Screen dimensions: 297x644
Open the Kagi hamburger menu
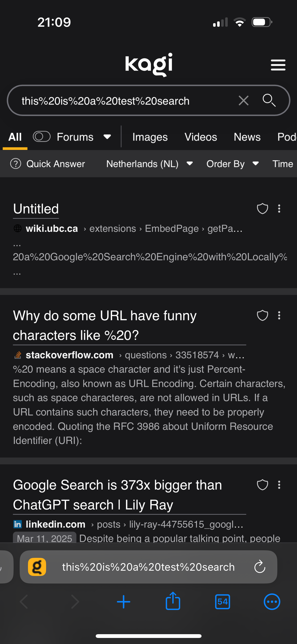click(278, 65)
